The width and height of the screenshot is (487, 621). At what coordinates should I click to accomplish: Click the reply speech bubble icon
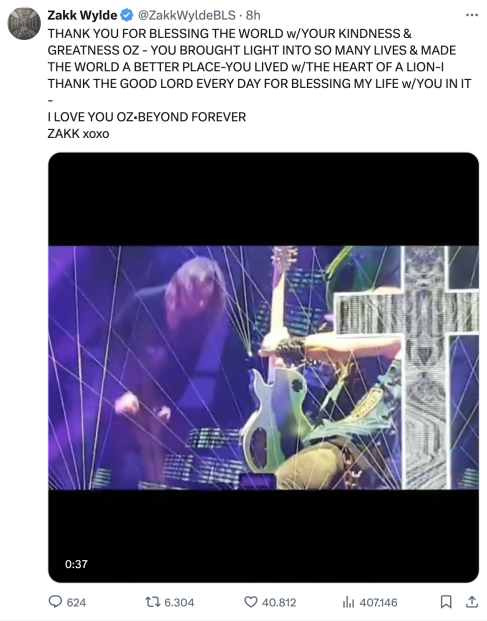tap(55, 602)
